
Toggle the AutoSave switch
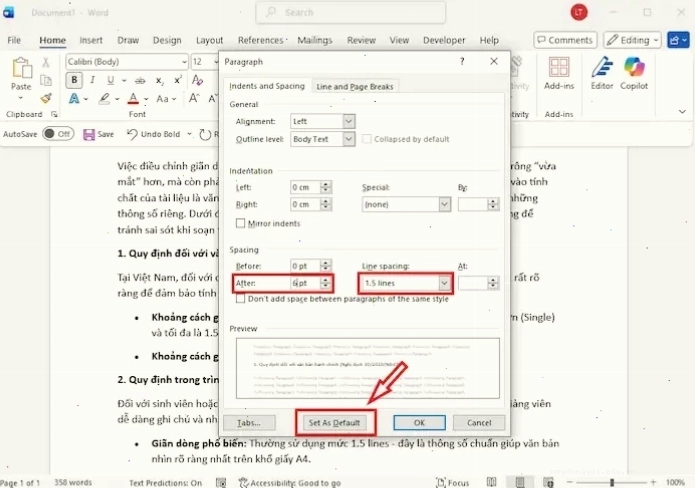point(58,134)
